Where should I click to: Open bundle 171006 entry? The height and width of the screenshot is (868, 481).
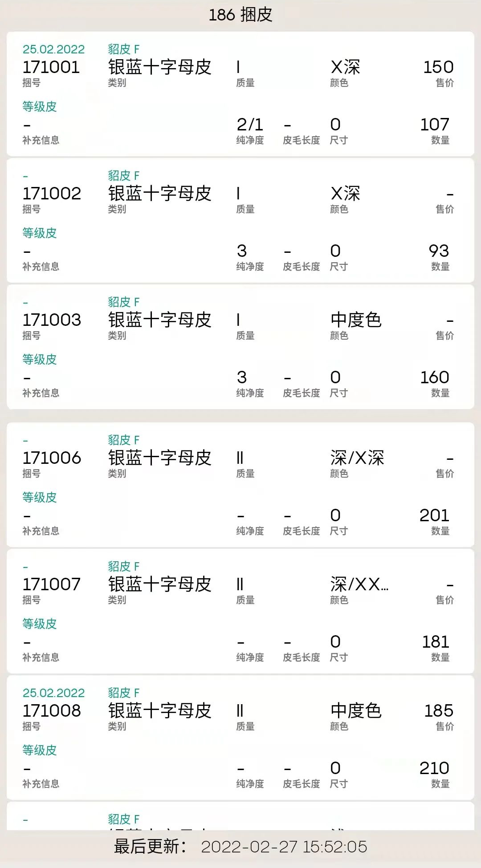(52, 458)
